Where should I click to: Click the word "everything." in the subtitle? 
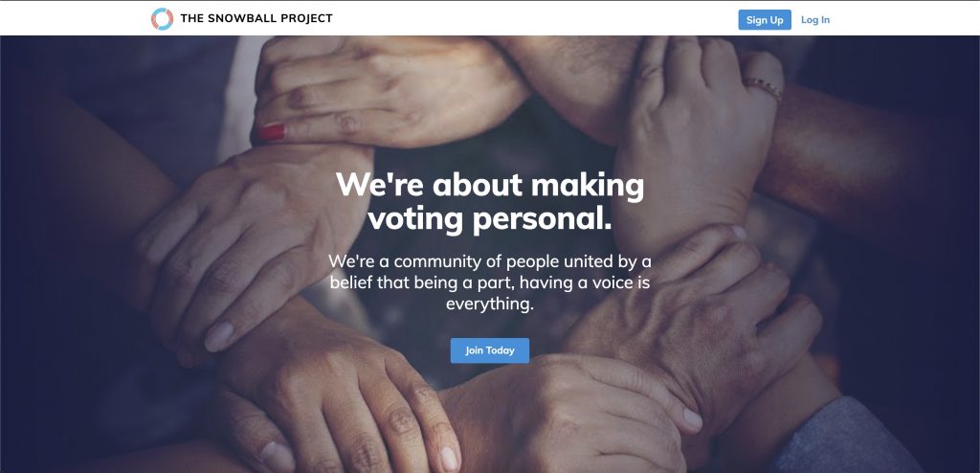[x=490, y=304]
